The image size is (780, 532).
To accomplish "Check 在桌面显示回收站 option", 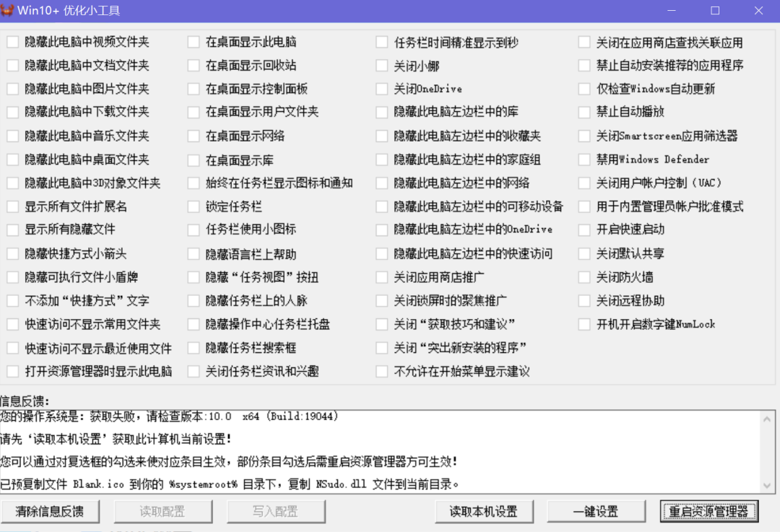I will pos(194,66).
